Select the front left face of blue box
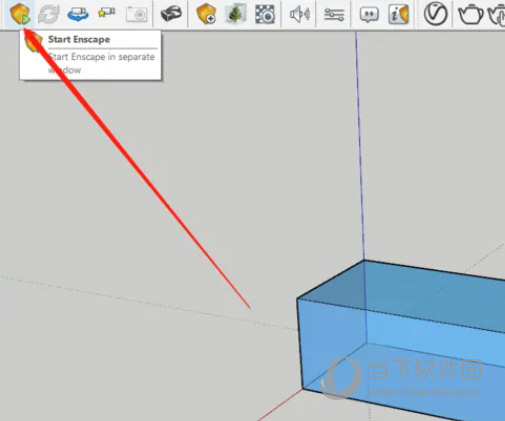 tap(332, 343)
